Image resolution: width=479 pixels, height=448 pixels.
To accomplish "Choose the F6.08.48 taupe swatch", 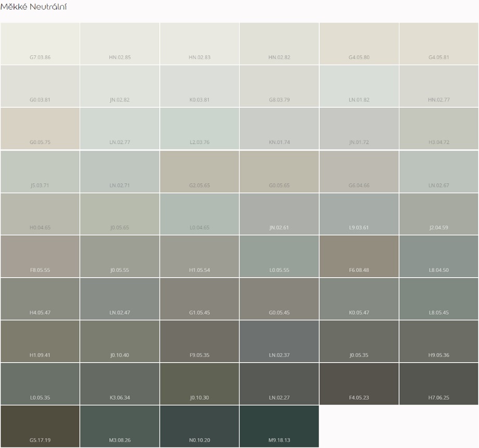I will (359, 256).
